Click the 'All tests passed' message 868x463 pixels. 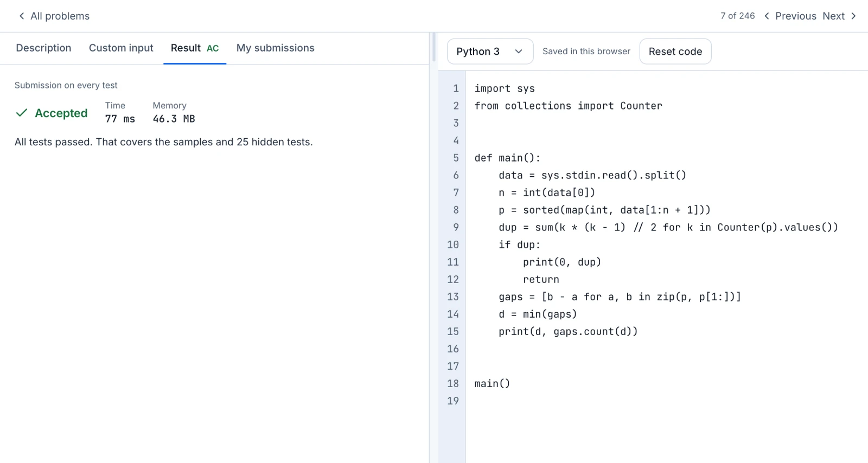[x=164, y=142]
